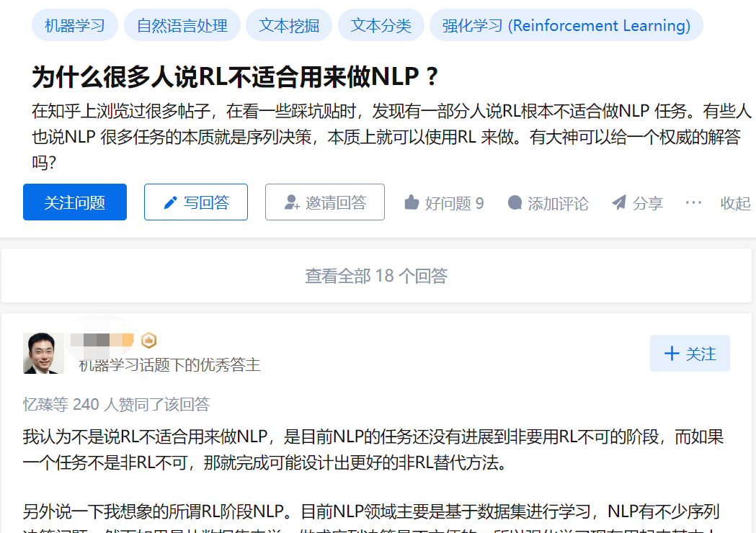Click the 添加评论 add comment text

558,203
